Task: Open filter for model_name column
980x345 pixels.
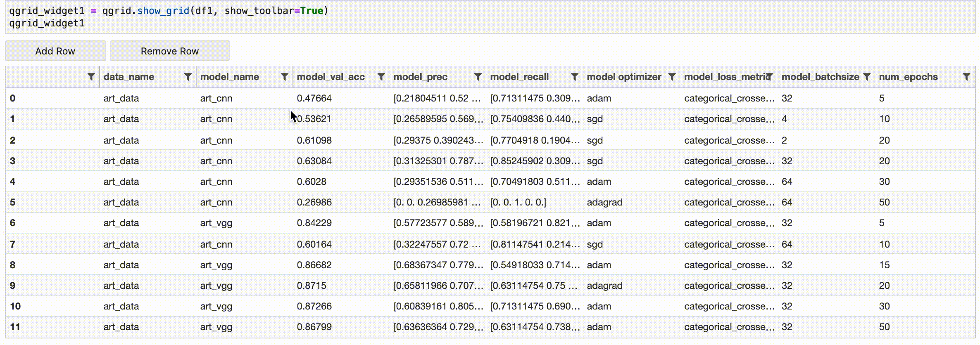Action: click(x=284, y=77)
